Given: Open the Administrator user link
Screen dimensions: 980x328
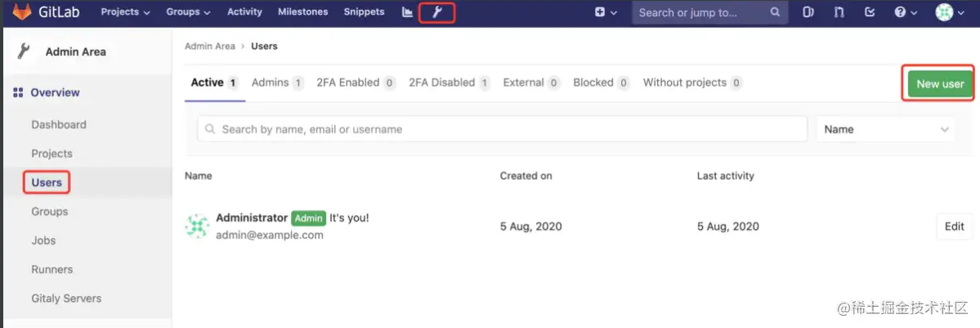Looking at the screenshot, I should pos(251,218).
